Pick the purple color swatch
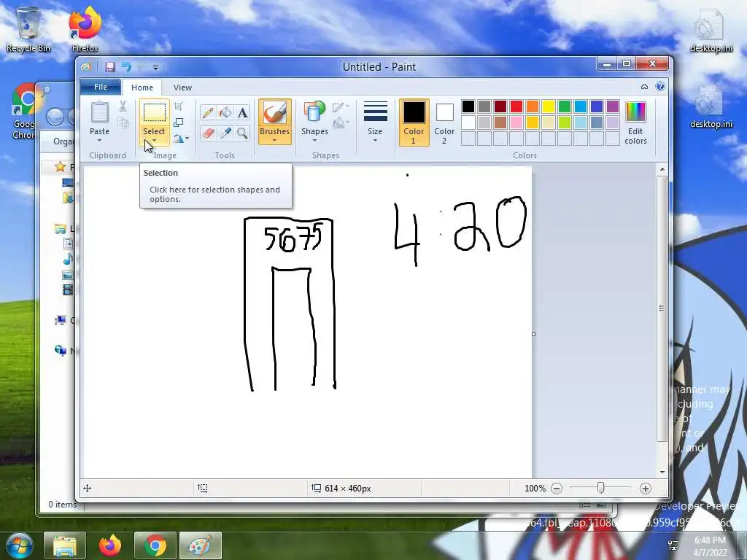The height and width of the screenshot is (560, 747). pyautogui.click(x=613, y=106)
